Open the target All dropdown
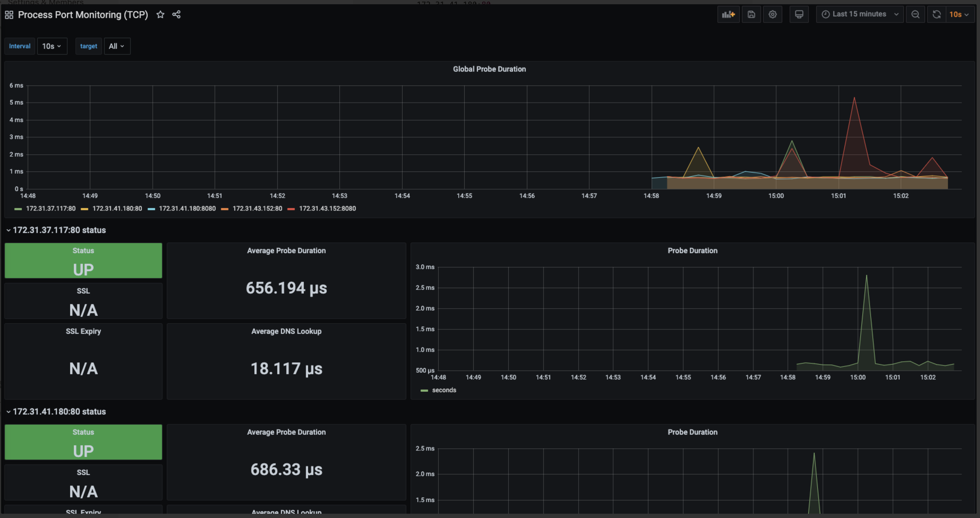The image size is (980, 518). point(117,46)
